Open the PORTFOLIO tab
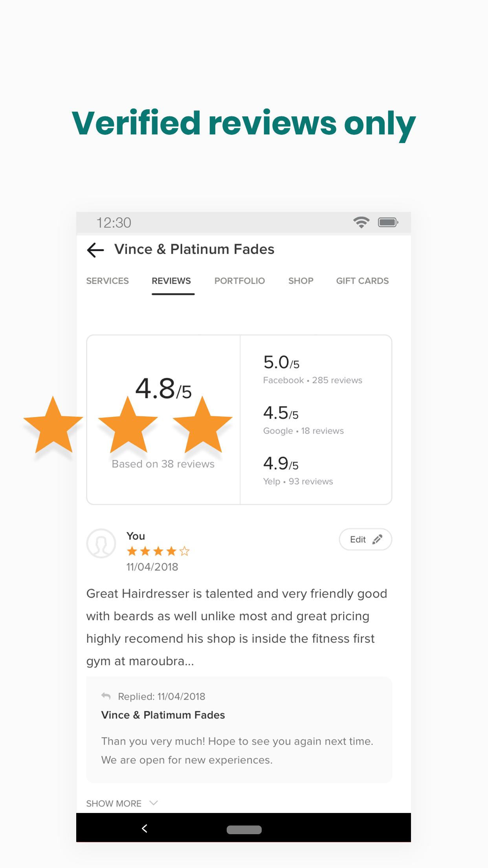 [x=240, y=281]
